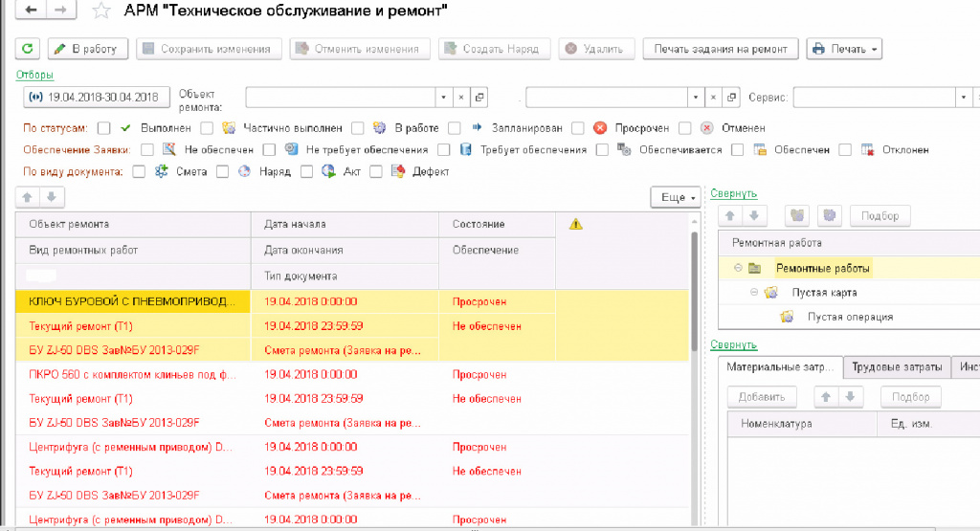Expand the Еще dropdown menu
980x531 pixels.
(674, 197)
